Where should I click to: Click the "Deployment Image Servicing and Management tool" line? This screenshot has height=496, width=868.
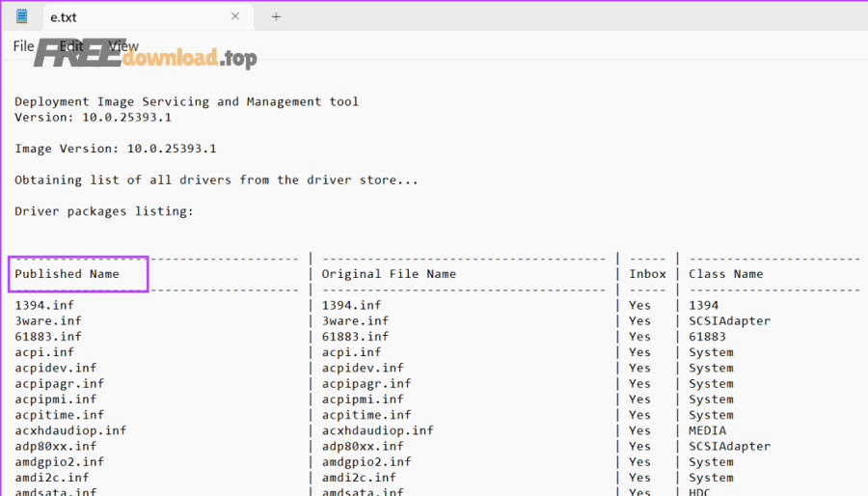(x=186, y=102)
